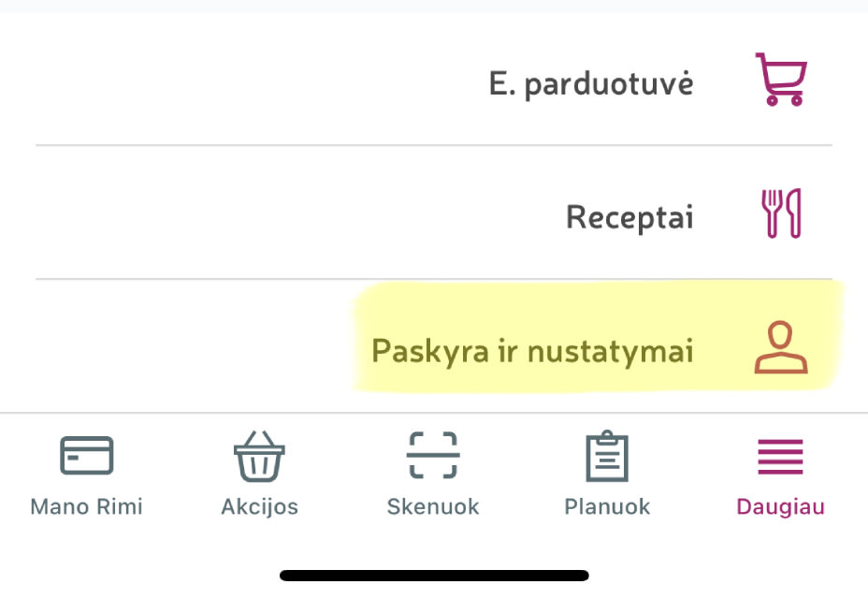Open the Receptai text entry

[629, 218]
